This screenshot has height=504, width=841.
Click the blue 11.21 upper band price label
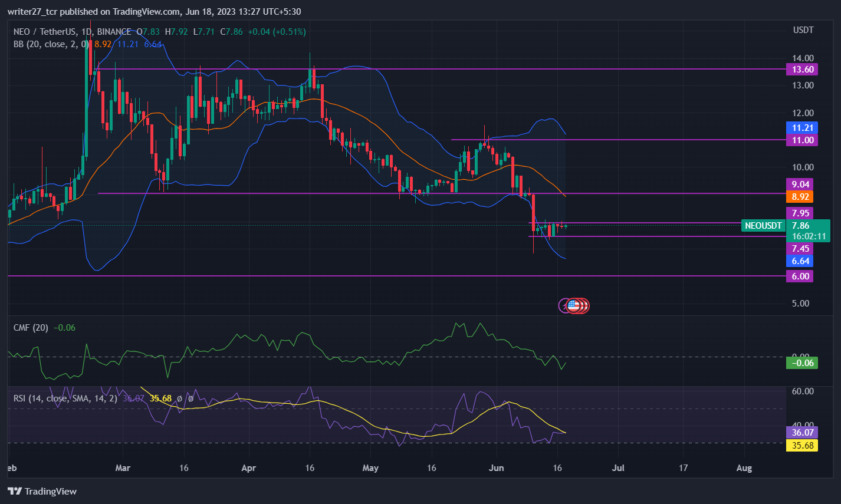pyautogui.click(x=803, y=128)
